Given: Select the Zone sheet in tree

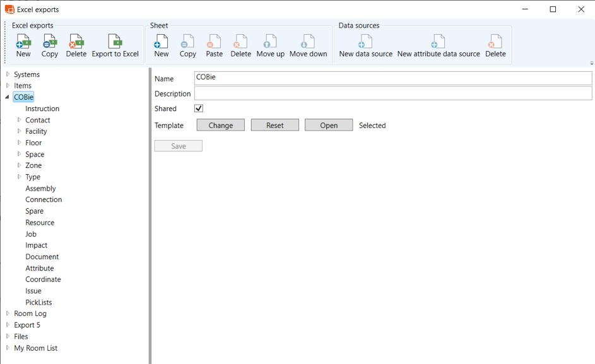Looking at the screenshot, I should [33, 165].
